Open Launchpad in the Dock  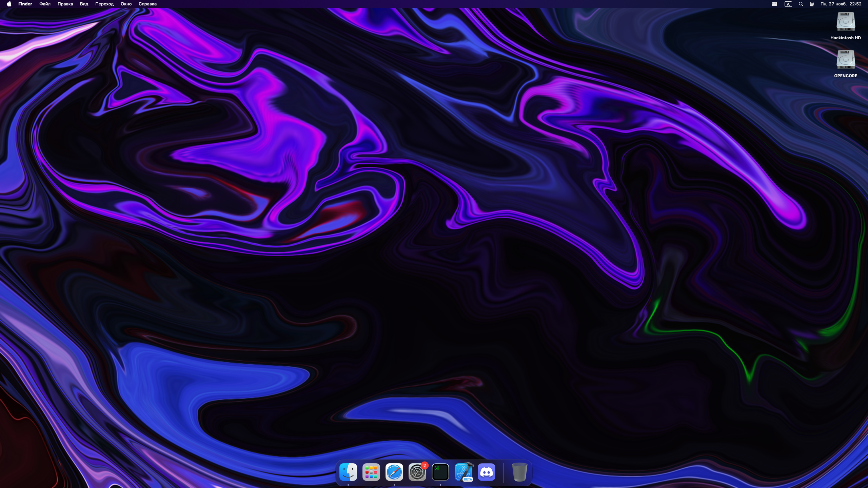click(x=371, y=472)
